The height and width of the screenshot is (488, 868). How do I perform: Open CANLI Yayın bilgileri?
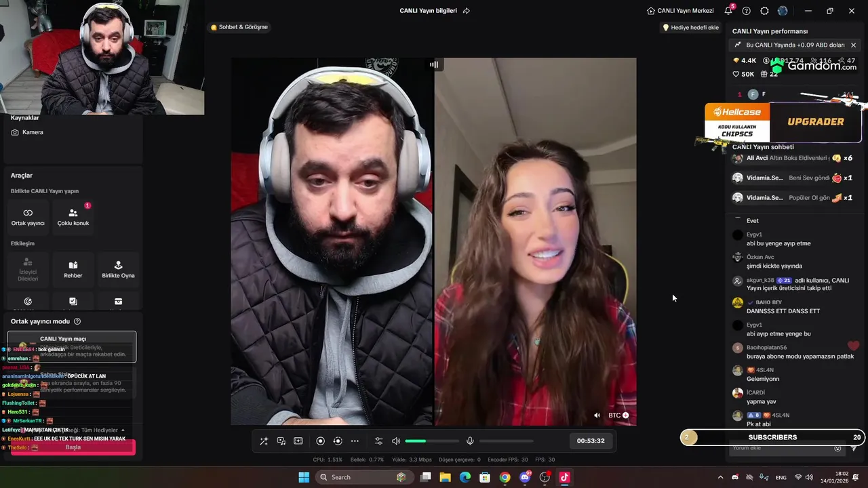point(428,11)
